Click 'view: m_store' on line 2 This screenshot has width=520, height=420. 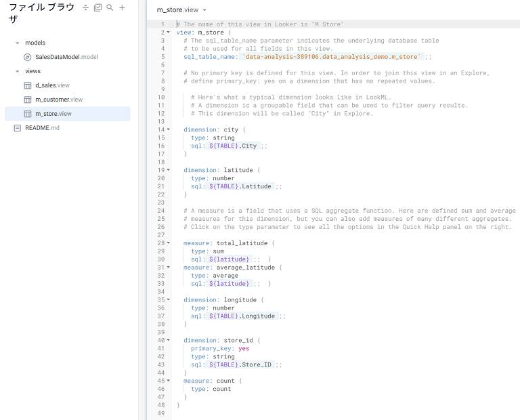pyautogui.click(x=200, y=33)
